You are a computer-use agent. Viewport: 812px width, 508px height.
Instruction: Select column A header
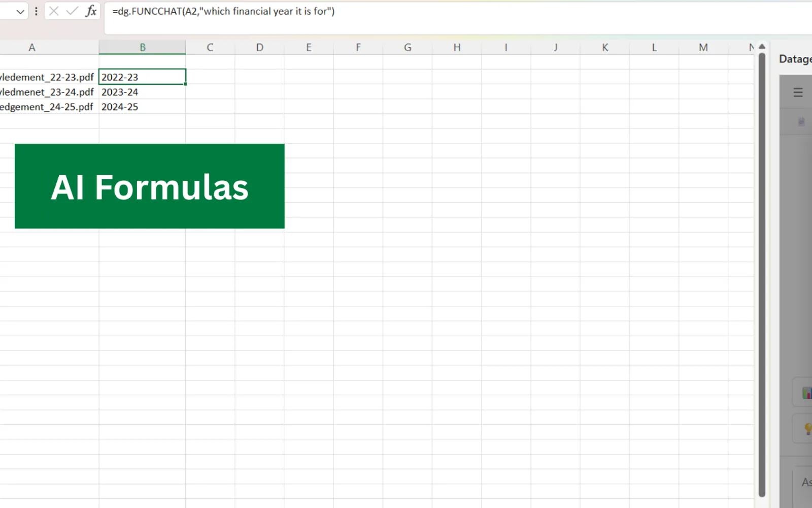[32, 47]
